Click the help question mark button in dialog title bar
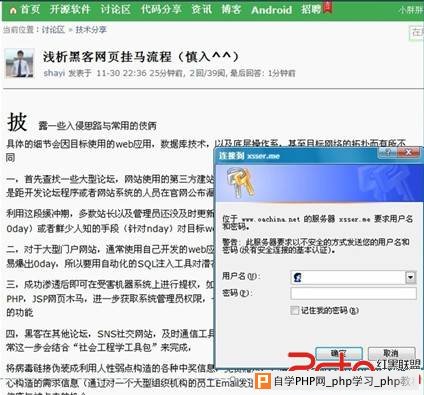 [x=388, y=153]
